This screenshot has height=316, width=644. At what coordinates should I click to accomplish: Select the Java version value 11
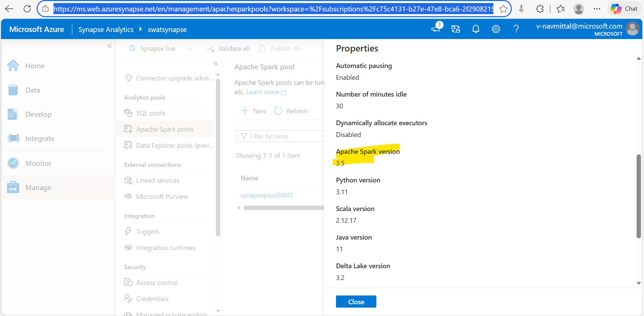click(339, 249)
